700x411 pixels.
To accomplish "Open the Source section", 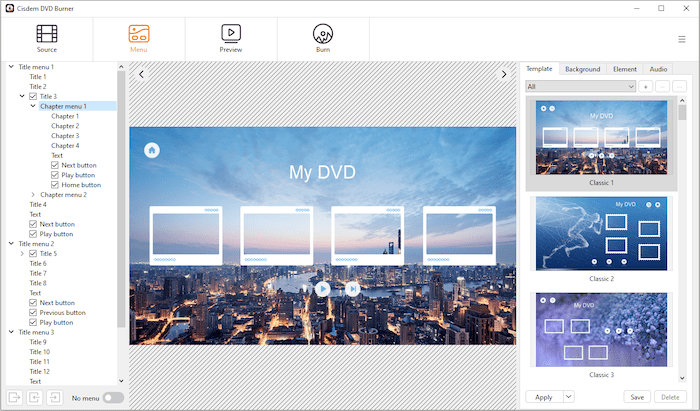I will coord(46,38).
